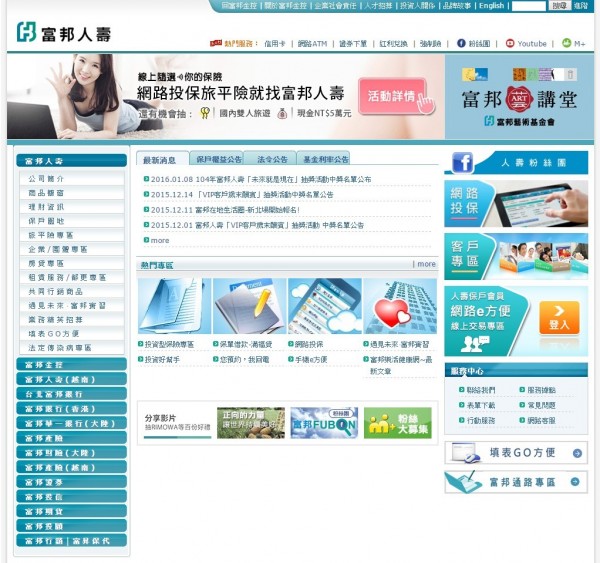600x563 pixels.
Task: Open 信用卡 in hot services bar
Action: click(x=275, y=44)
